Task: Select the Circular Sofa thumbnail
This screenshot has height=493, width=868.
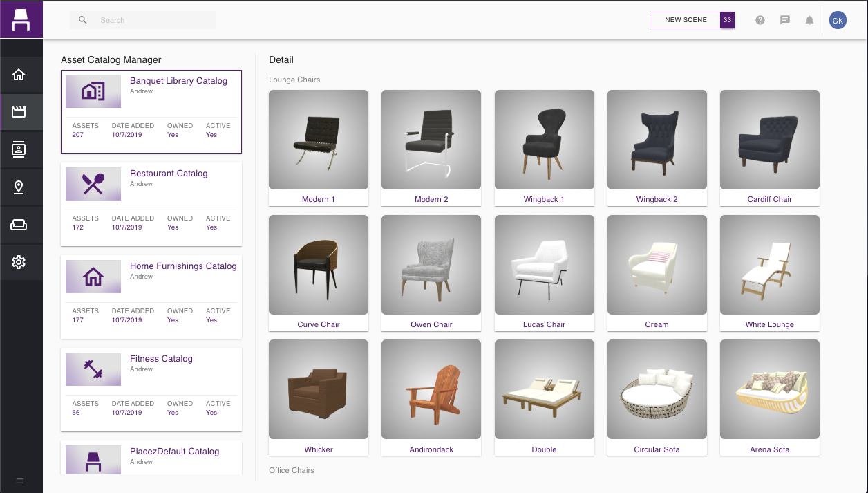Action: (657, 390)
